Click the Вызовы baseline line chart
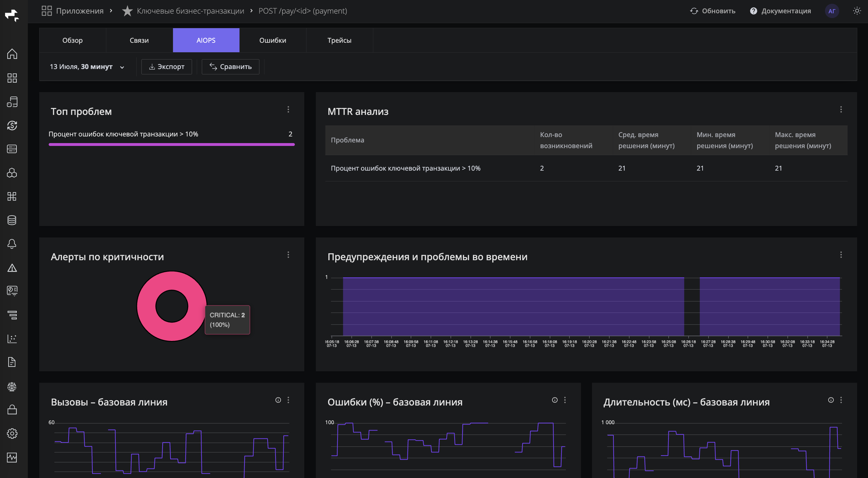The width and height of the screenshot is (868, 478). click(x=171, y=450)
